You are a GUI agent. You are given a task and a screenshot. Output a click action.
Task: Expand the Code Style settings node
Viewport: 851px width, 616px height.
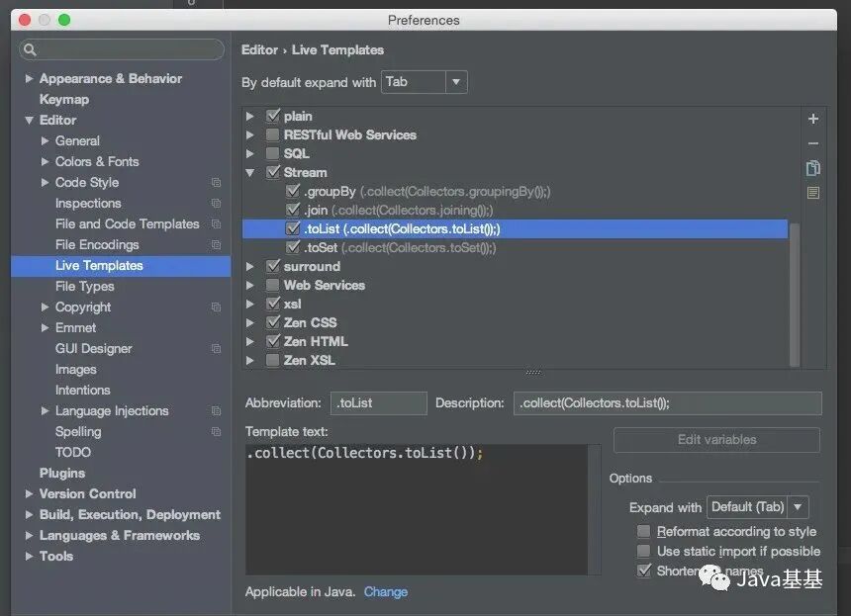pos(46,182)
